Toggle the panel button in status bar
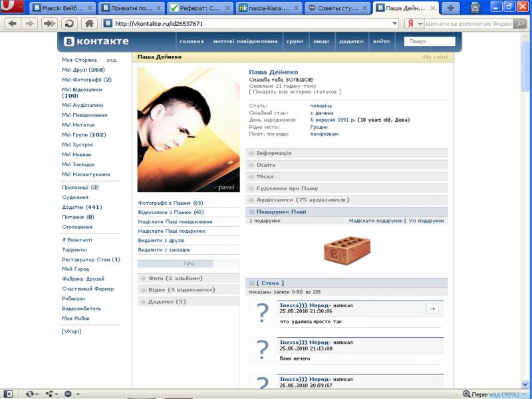 (x=8, y=394)
